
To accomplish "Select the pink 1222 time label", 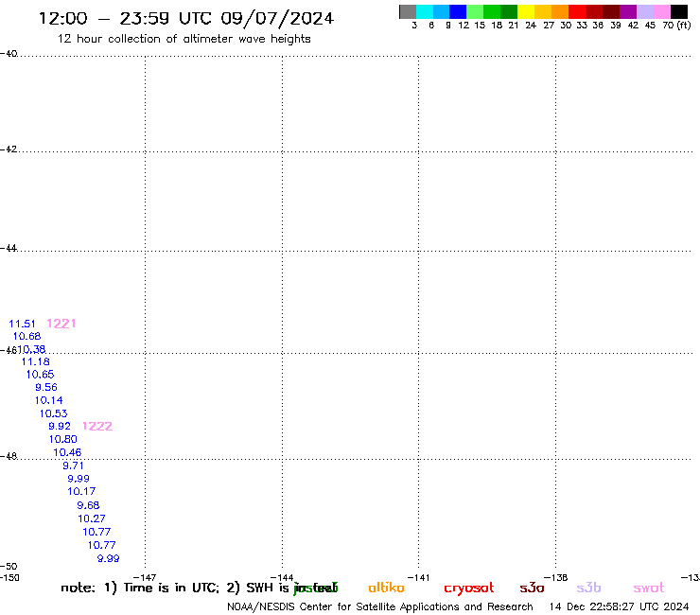I will [97, 426].
